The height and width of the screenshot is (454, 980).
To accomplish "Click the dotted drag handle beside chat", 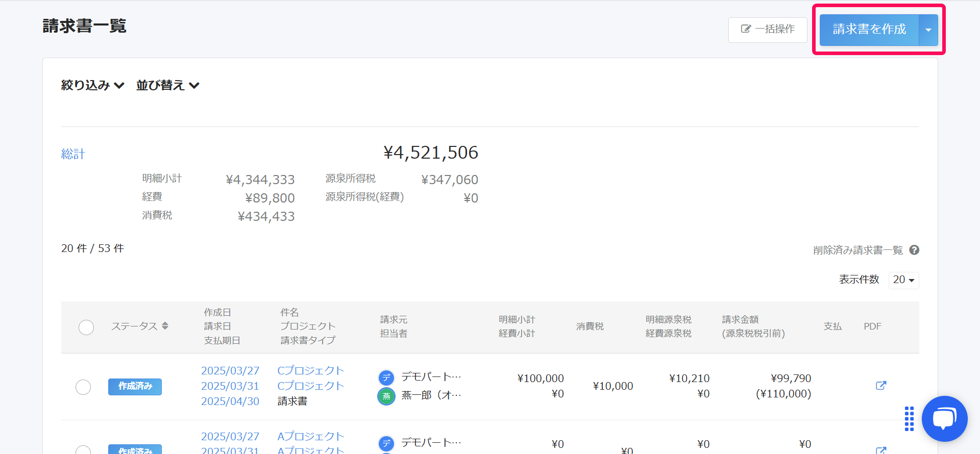I will [x=909, y=419].
